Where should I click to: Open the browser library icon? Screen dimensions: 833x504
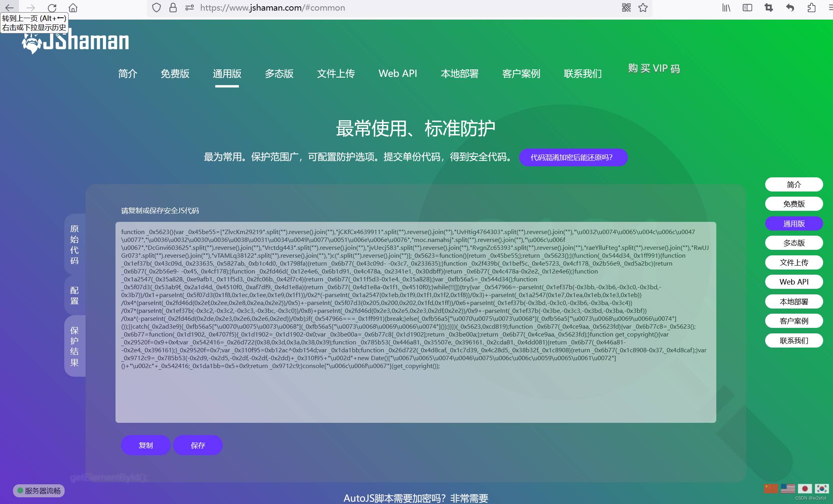[726, 7]
